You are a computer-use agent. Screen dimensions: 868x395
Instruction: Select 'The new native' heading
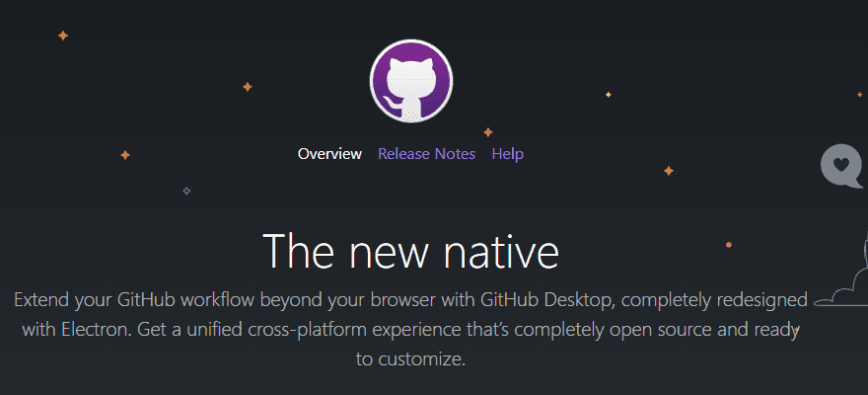[410, 251]
